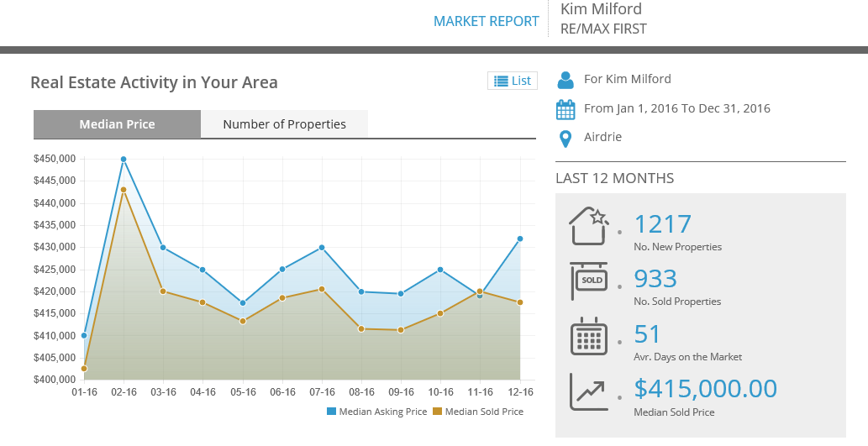The height and width of the screenshot is (446, 868).
Task: Open the MARKET REPORT link
Action: (486, 21)
